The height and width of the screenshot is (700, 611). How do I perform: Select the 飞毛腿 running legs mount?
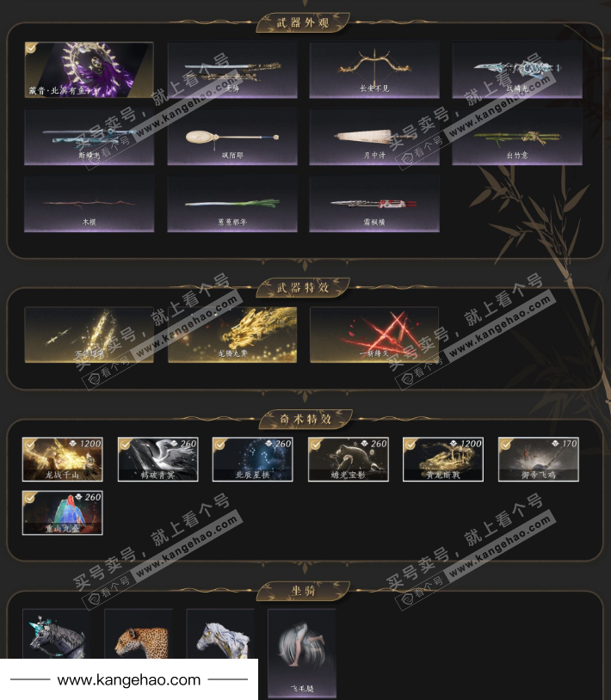pos(302,653)
